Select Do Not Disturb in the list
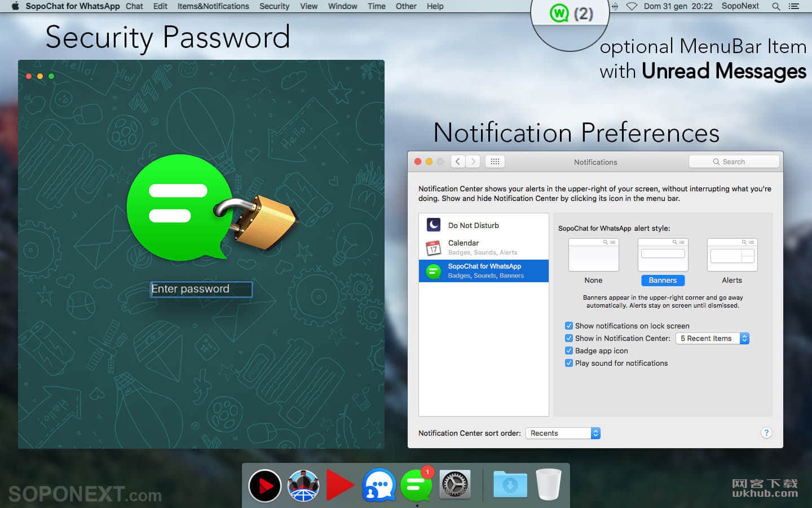The image size is (812, 508). click(484, 225)
